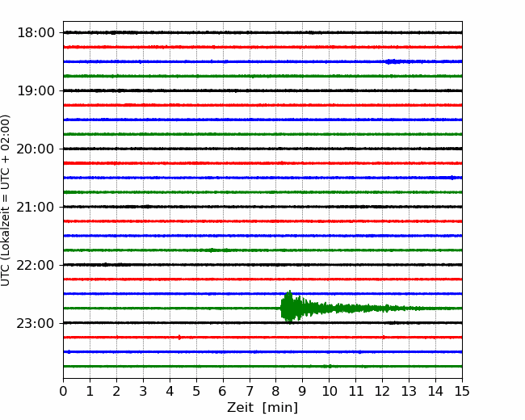Click the x-axis tick label 0
This screenshot has height=420, width=525.
[63, 391]
